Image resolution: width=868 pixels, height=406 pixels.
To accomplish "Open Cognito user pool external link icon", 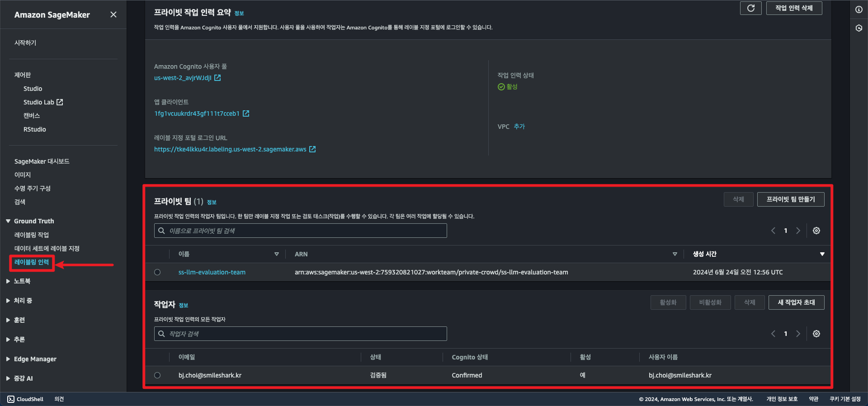I will [x=217, y=78].
